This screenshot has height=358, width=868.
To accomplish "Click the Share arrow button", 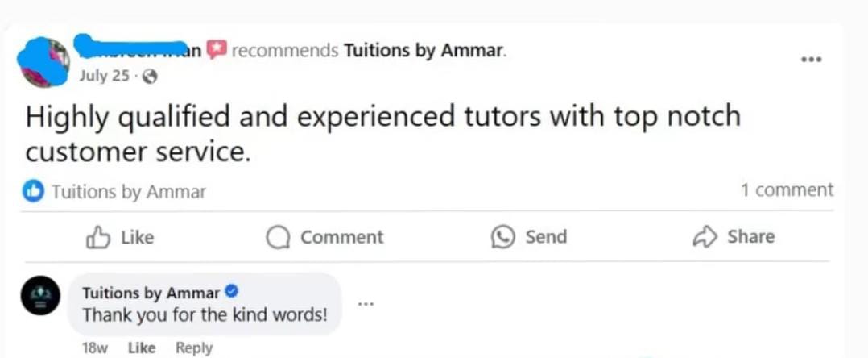I will [734, 237].
